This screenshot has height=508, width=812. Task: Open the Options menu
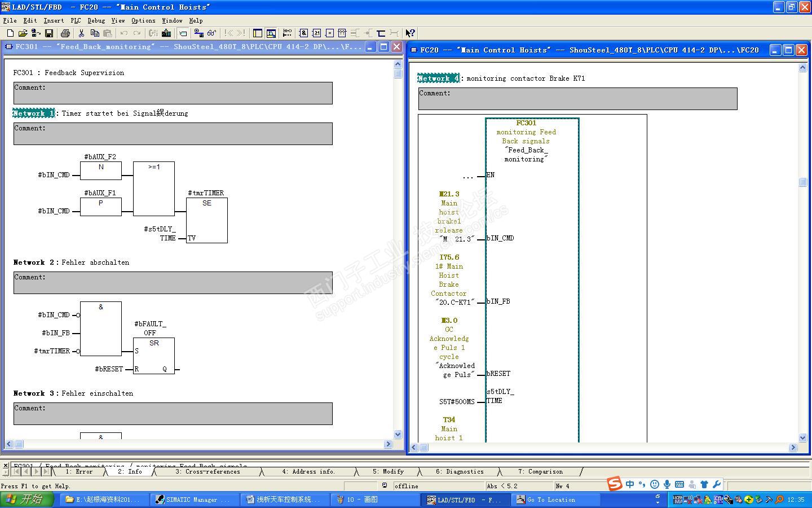point(143,20)
